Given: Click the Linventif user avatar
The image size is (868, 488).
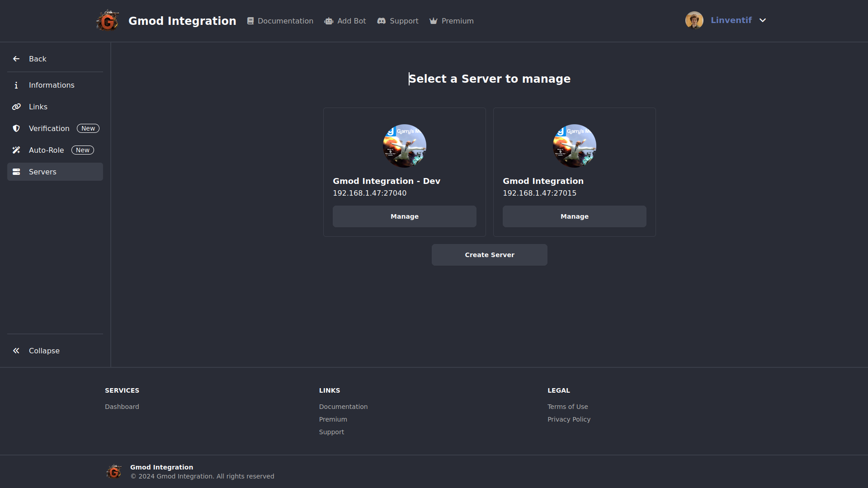Looking at the screenshot, I should click(x=694, y=20).
